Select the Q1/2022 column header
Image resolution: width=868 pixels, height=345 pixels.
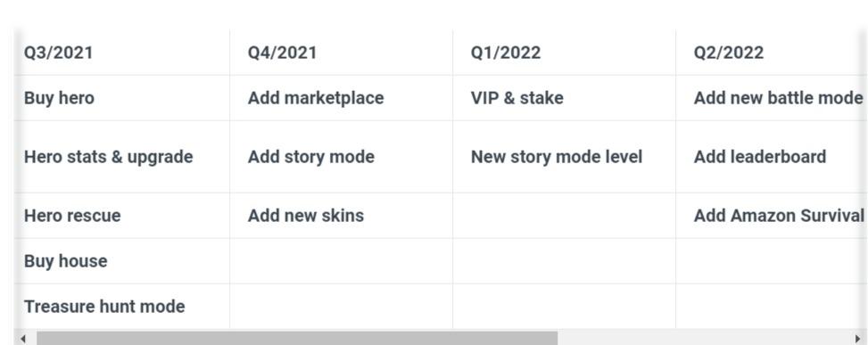[x=564, y=53]
